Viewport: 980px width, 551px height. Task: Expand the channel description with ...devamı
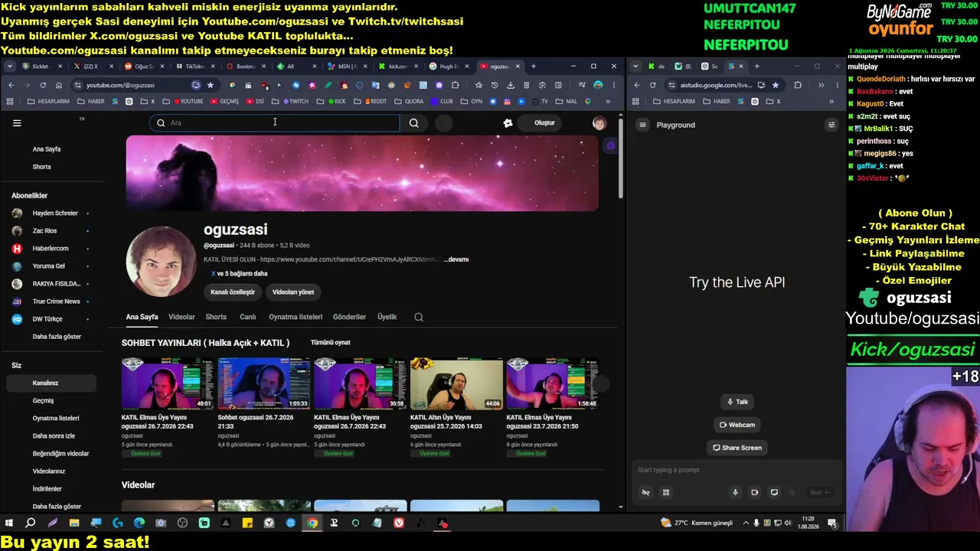pos(456,259)
